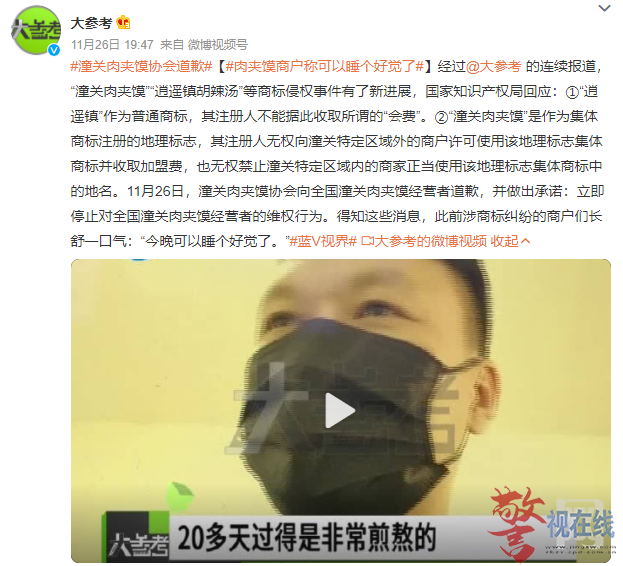Open the #蓝V视界# hashtag
The width and height of the screenshot is (623, 566).
tap(323, 241)
